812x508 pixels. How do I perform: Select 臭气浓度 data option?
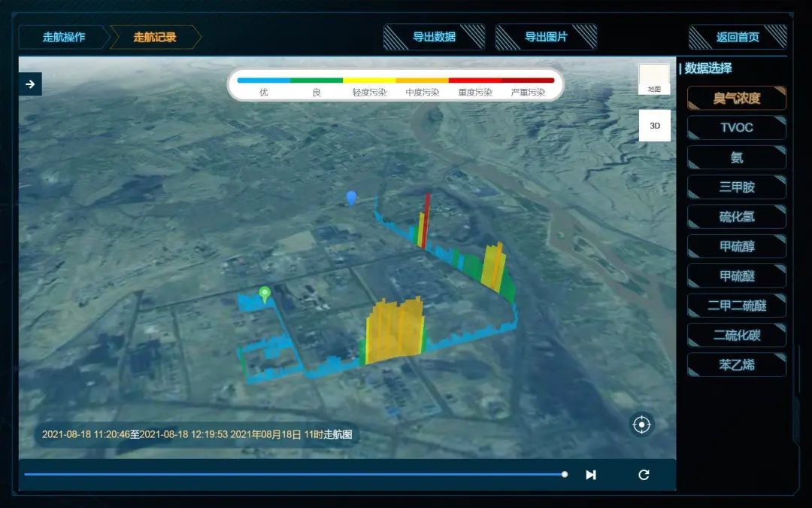pos(737,99)
